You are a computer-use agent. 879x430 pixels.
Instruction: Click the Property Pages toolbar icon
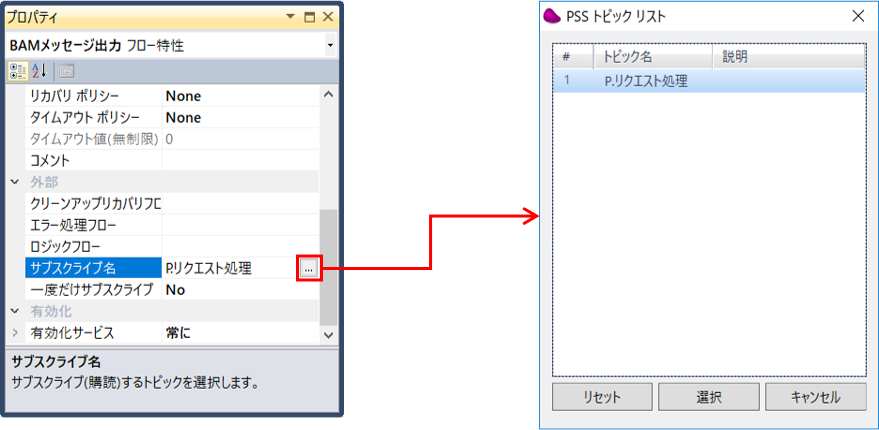pyautogui.click(x=66, y=70)
